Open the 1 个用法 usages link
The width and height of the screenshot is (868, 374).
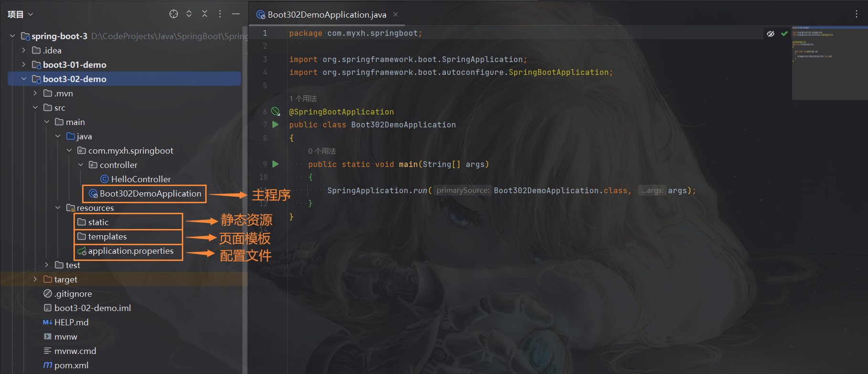(x=303, y=99)
